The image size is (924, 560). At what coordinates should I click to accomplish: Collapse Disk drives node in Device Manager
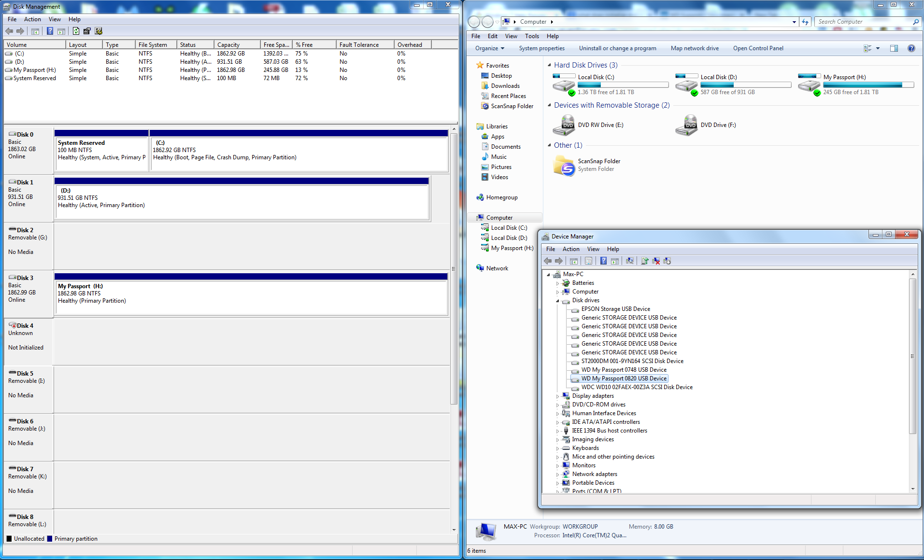point(557,301)
